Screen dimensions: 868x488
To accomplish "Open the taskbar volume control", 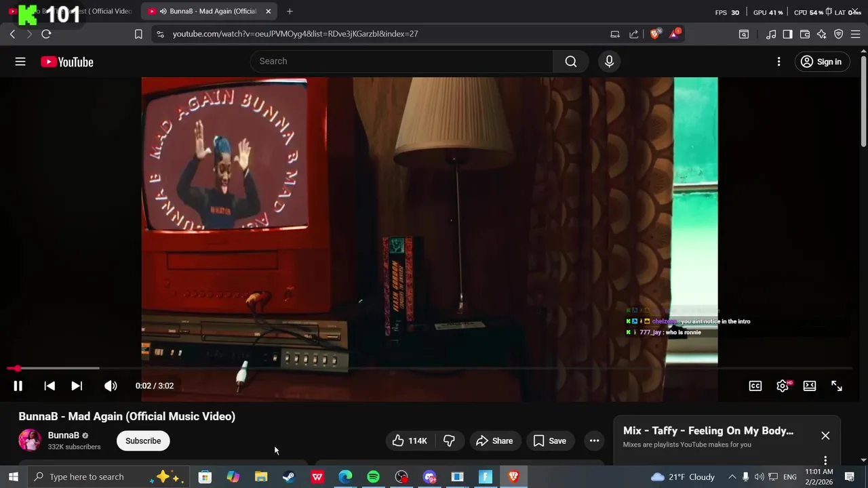I will coord(759,476).
